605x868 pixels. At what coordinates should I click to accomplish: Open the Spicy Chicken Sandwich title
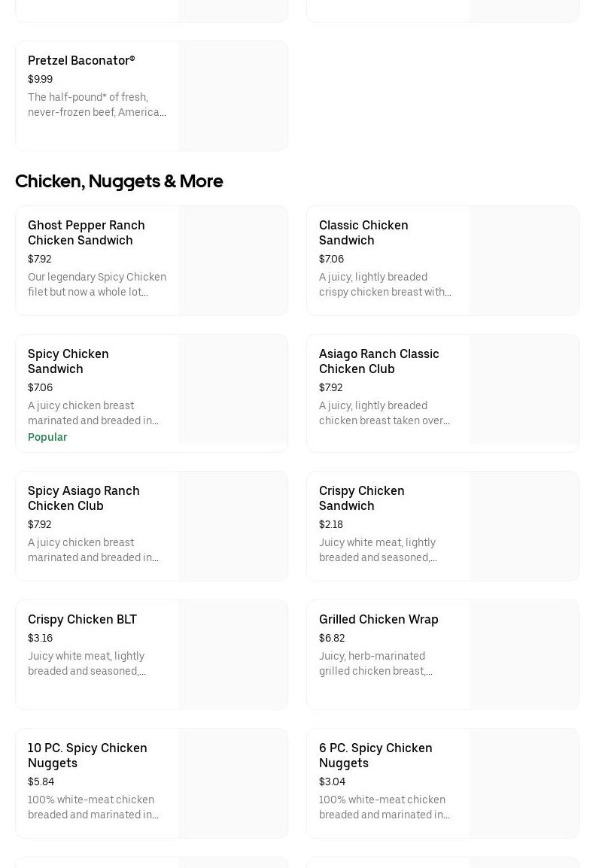[68, 361]
